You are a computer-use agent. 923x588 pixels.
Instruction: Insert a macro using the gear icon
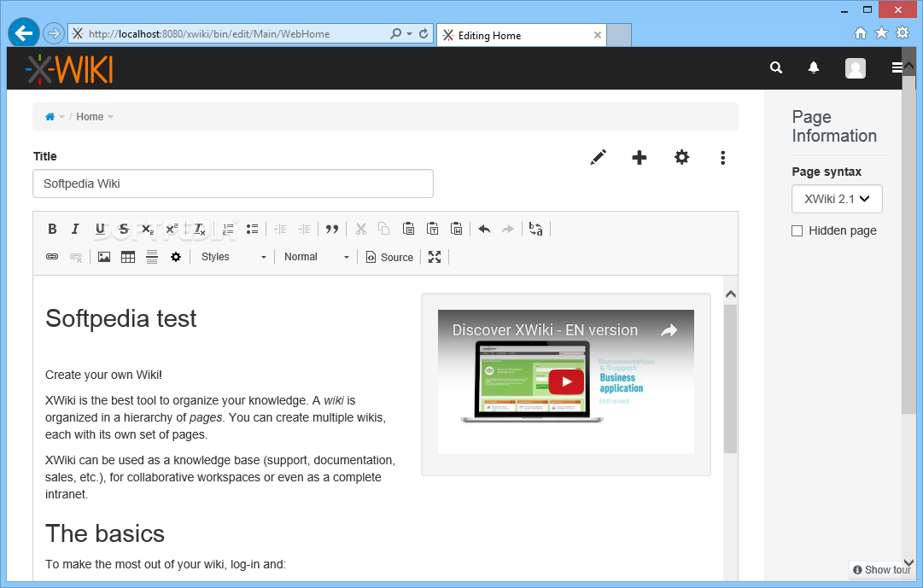pyautogui.click(x=175, y=257)
